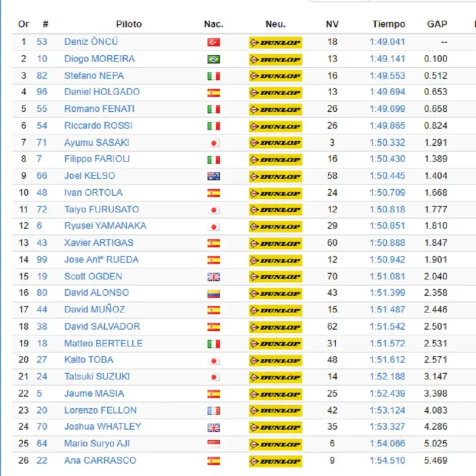Image resolution: width=476 pixels, height=476 pixels.
Task: Click French flag beside Lorenzo Fellon
Action: 213,411
